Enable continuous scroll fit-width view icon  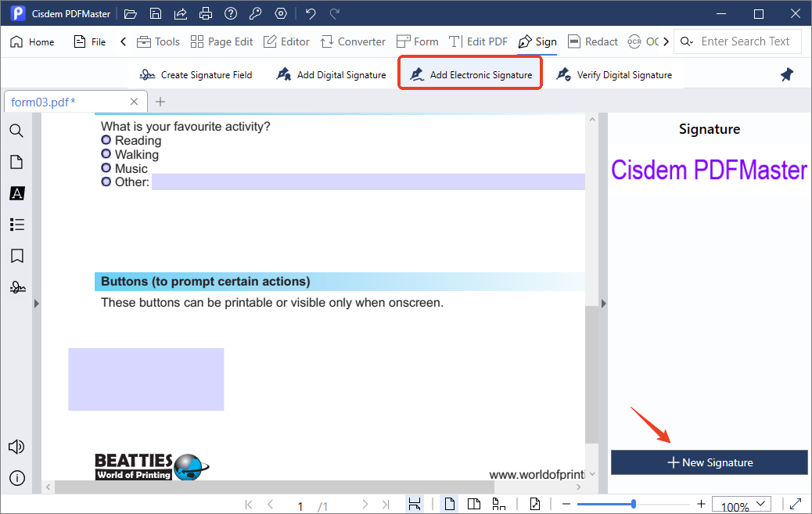[415, 504]
